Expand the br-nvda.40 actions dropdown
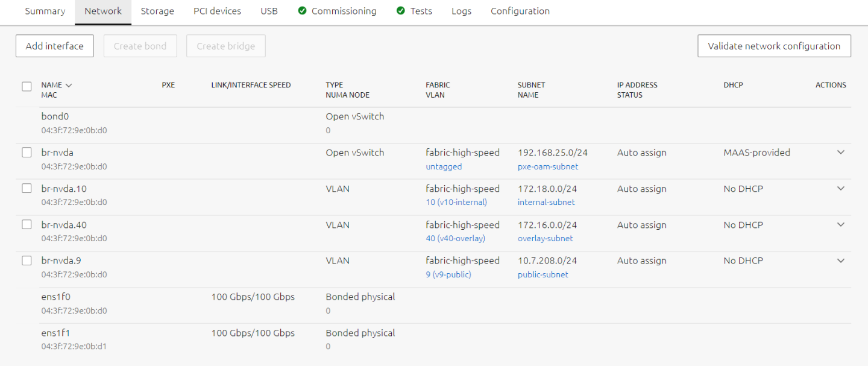Image resolution: width=868 pixels, height=366 pixels. (x=841, y=225)
